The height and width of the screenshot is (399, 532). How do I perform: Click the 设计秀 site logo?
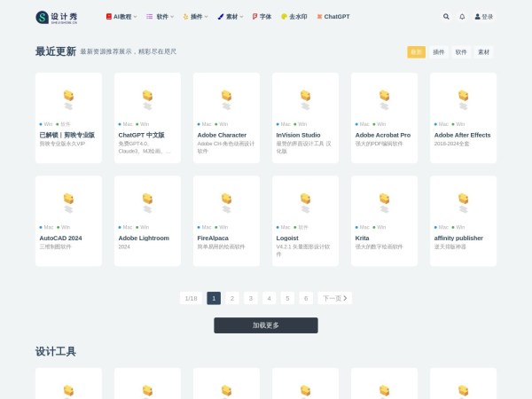[x=58, y=17]
